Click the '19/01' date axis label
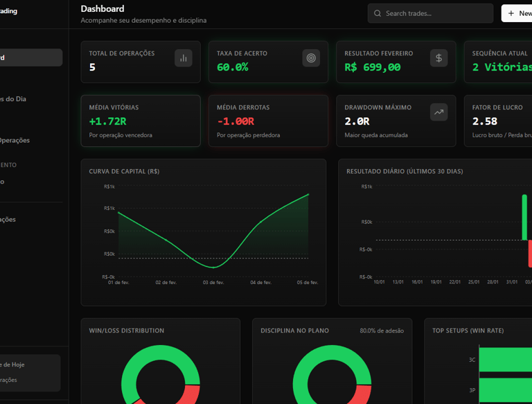532x404 pixels. 436,282
